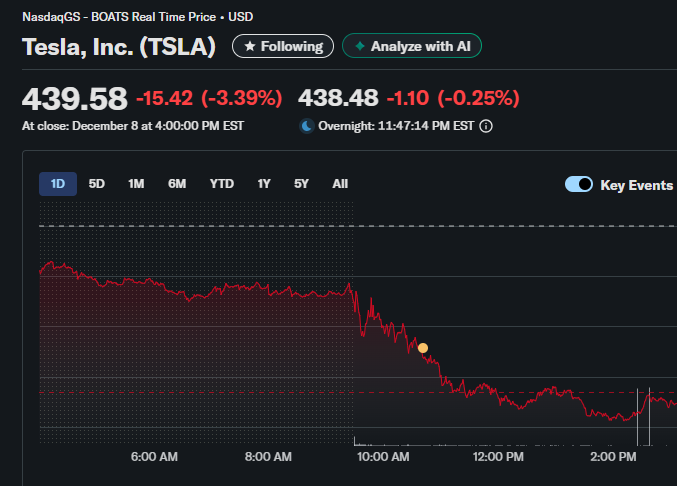Viewport: 677px width, 486px height.
Task: Click the Key Events label
Action: coord(636,185)
